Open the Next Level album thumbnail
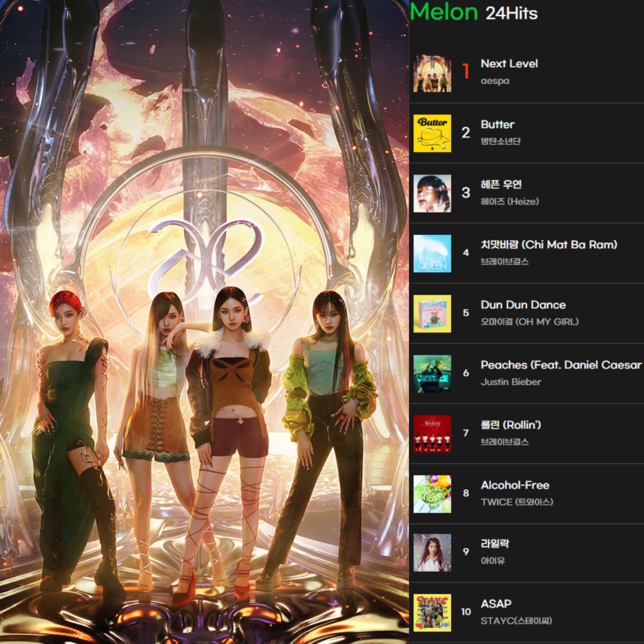644x644 pixels. pos(433,73)
